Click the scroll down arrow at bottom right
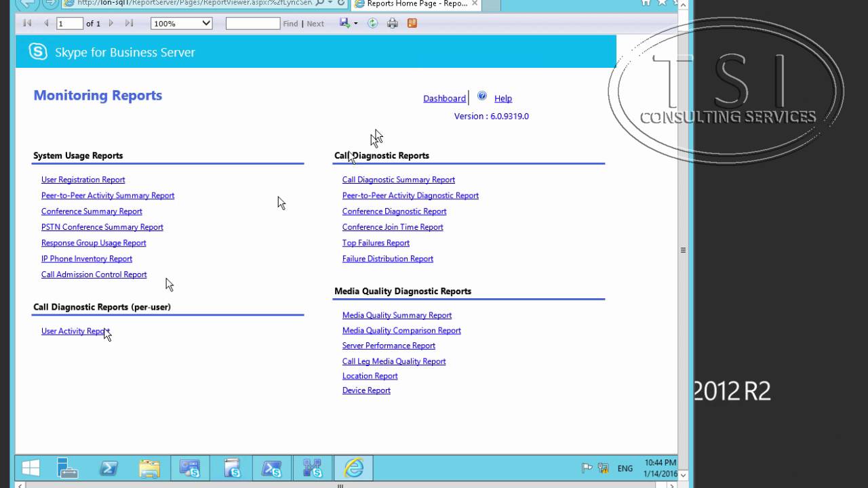This screenshot has height=488, width=868. [x=683, y=475]
